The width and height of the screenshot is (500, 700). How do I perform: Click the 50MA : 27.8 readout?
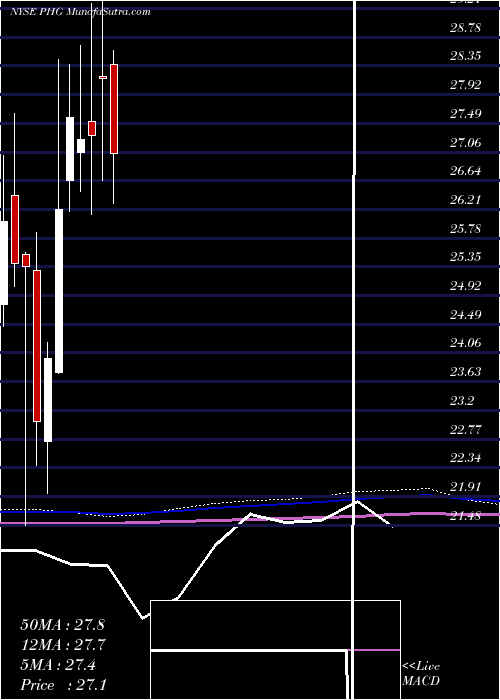(62, 625)
